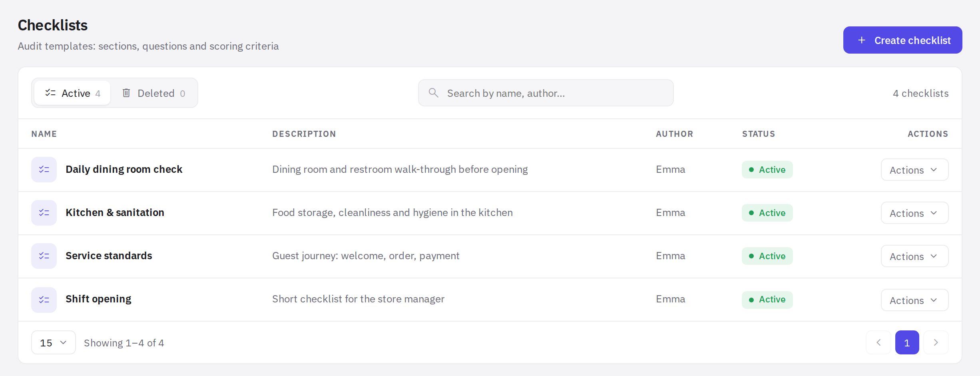Open Actions dropdown for Shift opening
This screenshot has height=376, width=980.
[914, 300]
